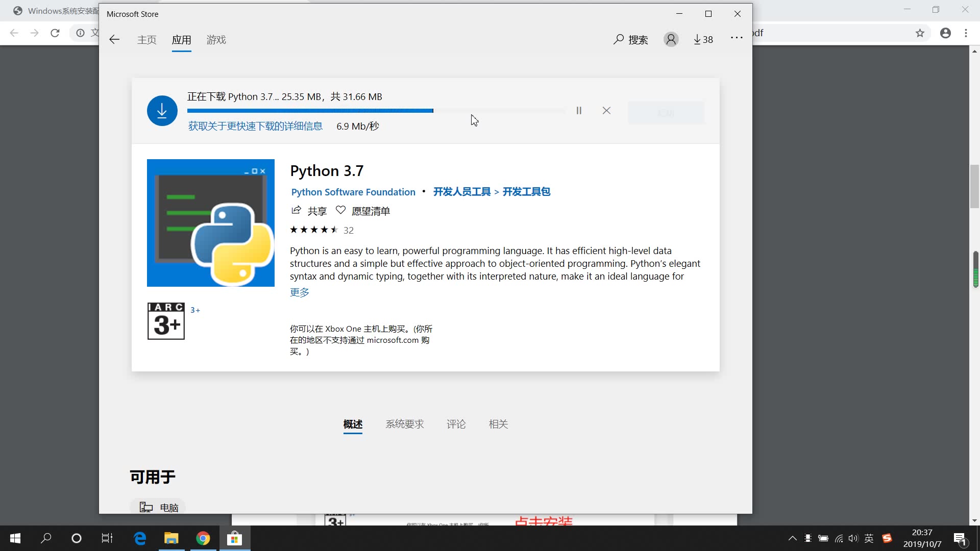Screen dimensions: 980x551
Task: Open the action center notifications
Action: tap(960, 539)
